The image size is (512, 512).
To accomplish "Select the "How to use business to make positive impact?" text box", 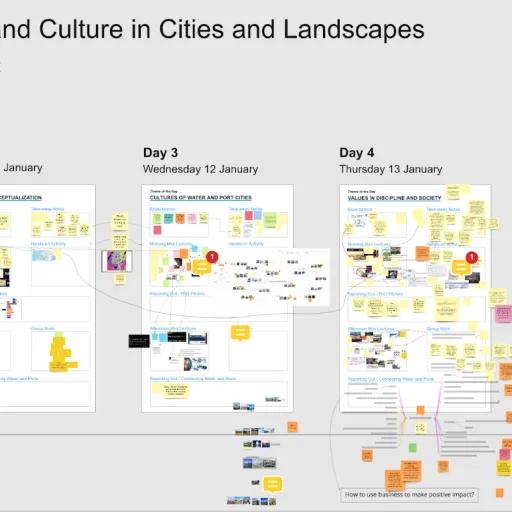I will 409,495.
